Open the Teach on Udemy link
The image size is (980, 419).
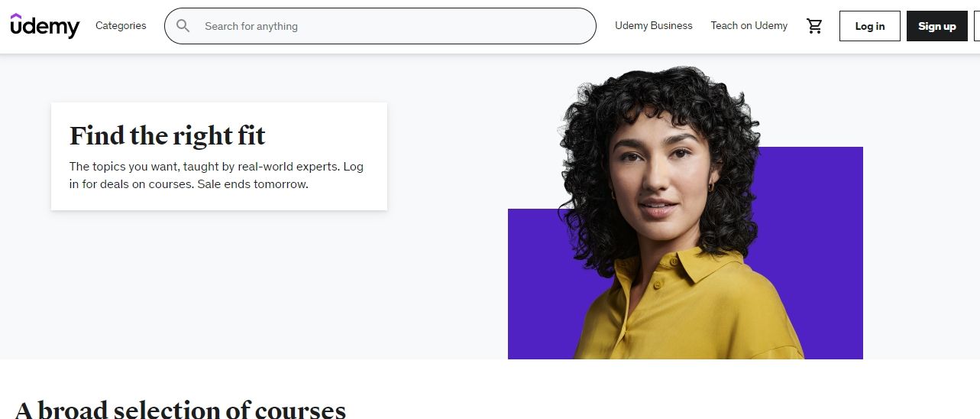[749, 26]
